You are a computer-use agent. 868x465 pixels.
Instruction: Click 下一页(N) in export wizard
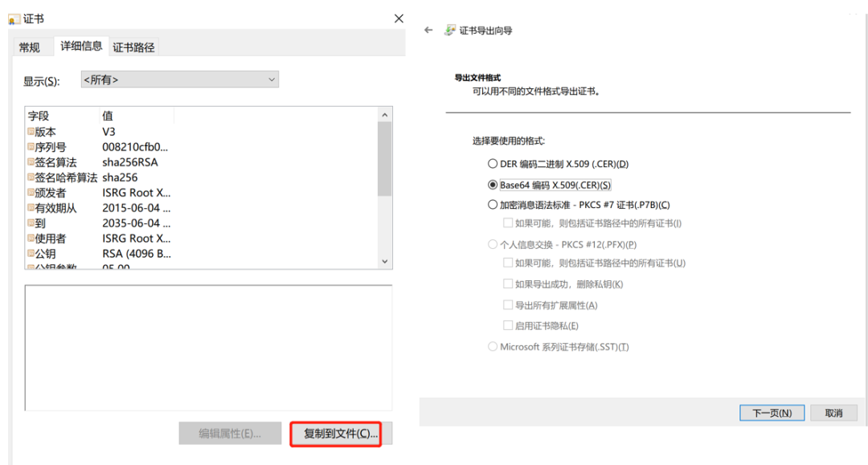(772, 413)
